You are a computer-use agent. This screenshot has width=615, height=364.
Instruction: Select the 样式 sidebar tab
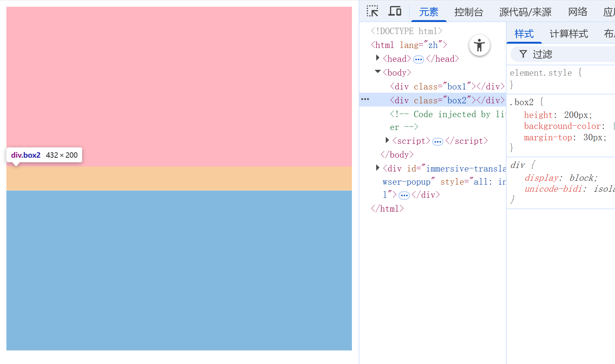(524, 34)
